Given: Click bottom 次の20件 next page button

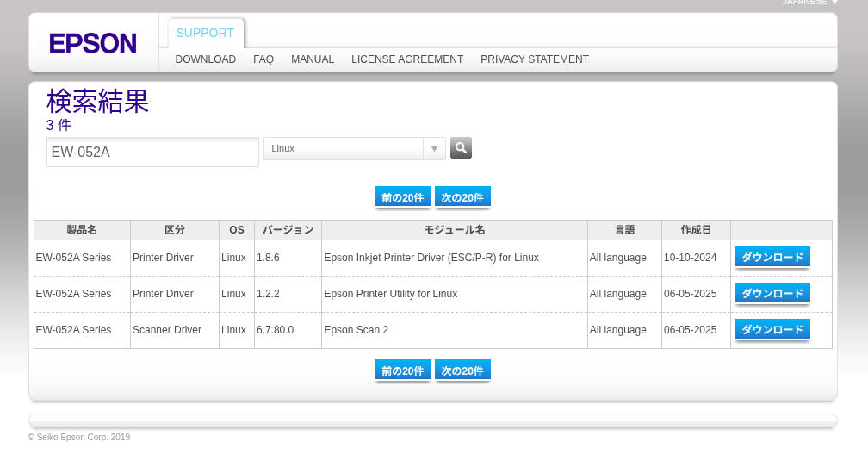Looking at the screenshot, I should coord(462,371).
